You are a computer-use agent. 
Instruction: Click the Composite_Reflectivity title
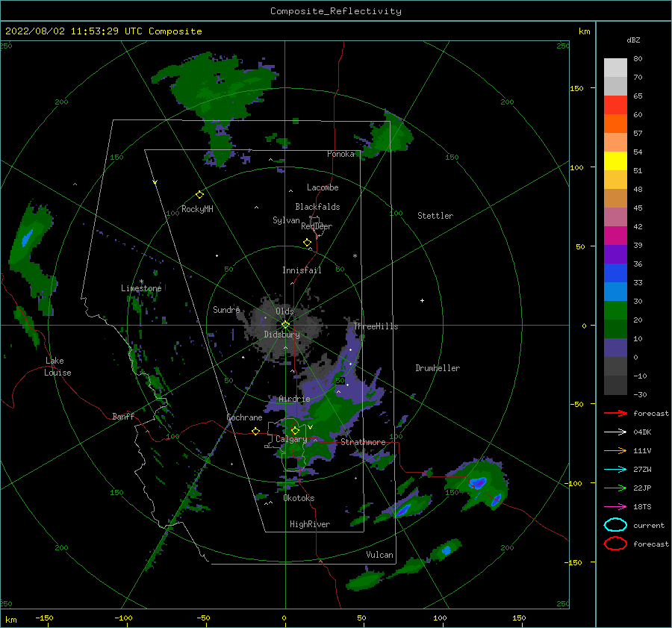(x=336, y=11)
